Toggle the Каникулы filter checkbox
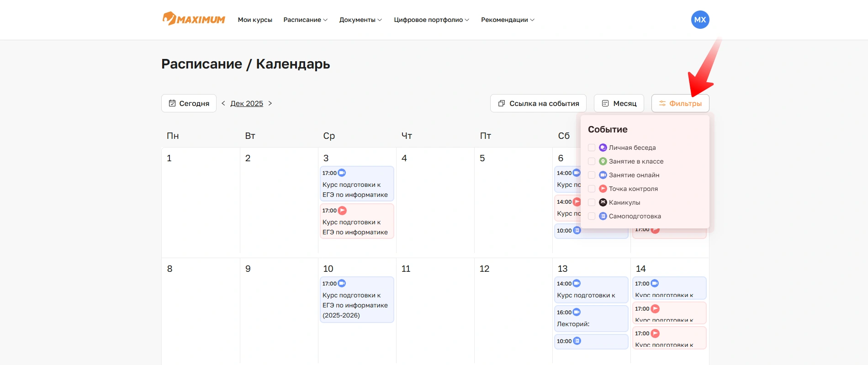Viewport: 868px width, 365px height. click(592, 202)
